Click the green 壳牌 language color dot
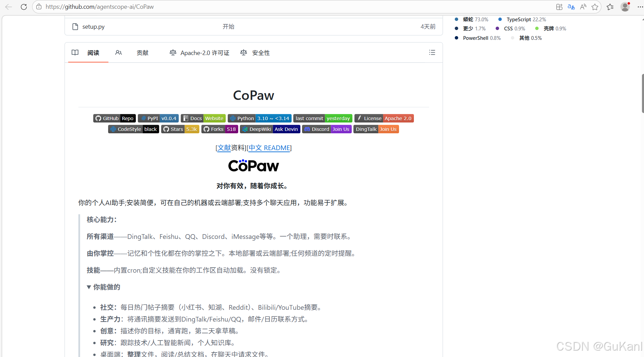Image resolution: width=644 pixels, height=357 pixels. [x=537, y=28]
